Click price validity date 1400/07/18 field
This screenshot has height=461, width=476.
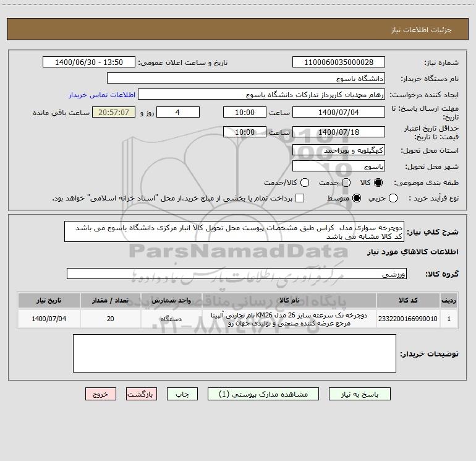coord(339,132)
